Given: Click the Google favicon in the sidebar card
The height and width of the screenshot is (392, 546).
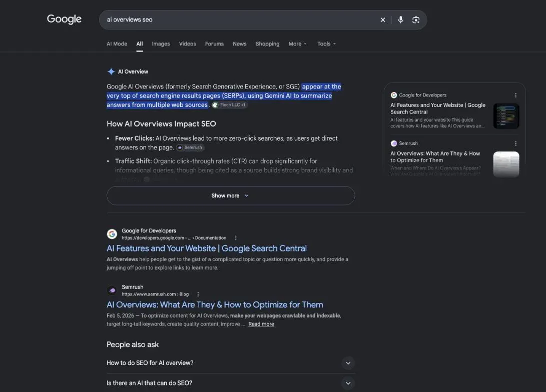Looking at the screenshot, I should (x=394, y=95).
